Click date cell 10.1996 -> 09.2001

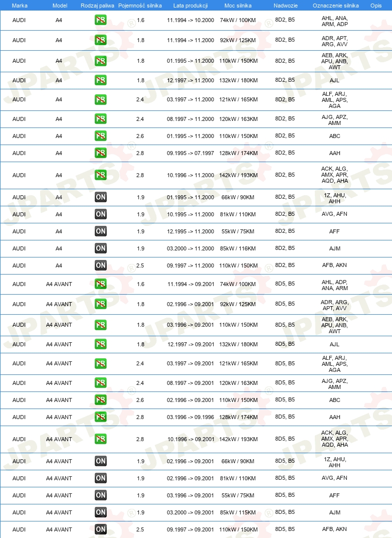point(191,439)
